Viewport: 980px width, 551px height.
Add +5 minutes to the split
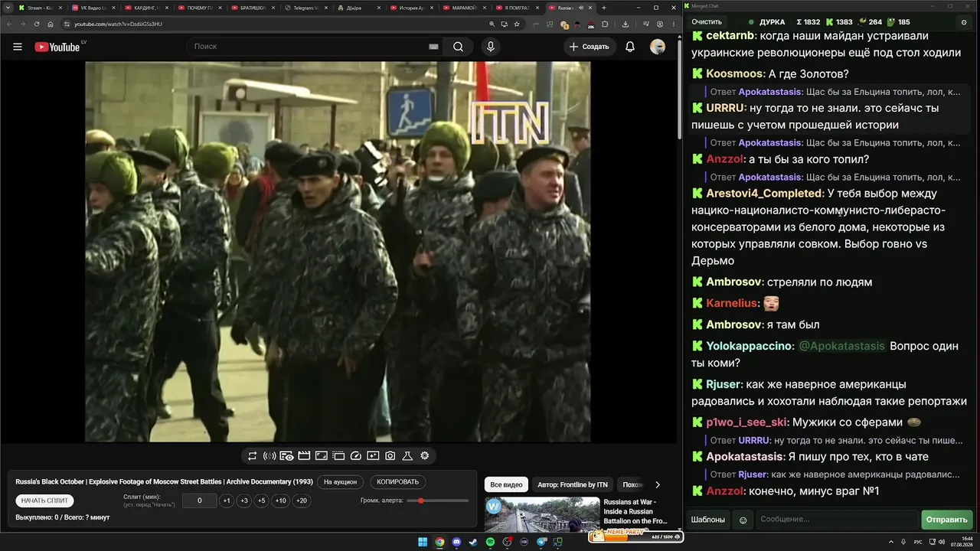click(x=262, y=500)
